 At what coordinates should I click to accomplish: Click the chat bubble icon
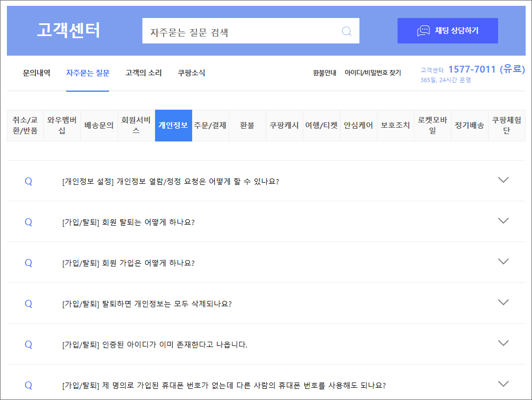pos(423,31)
